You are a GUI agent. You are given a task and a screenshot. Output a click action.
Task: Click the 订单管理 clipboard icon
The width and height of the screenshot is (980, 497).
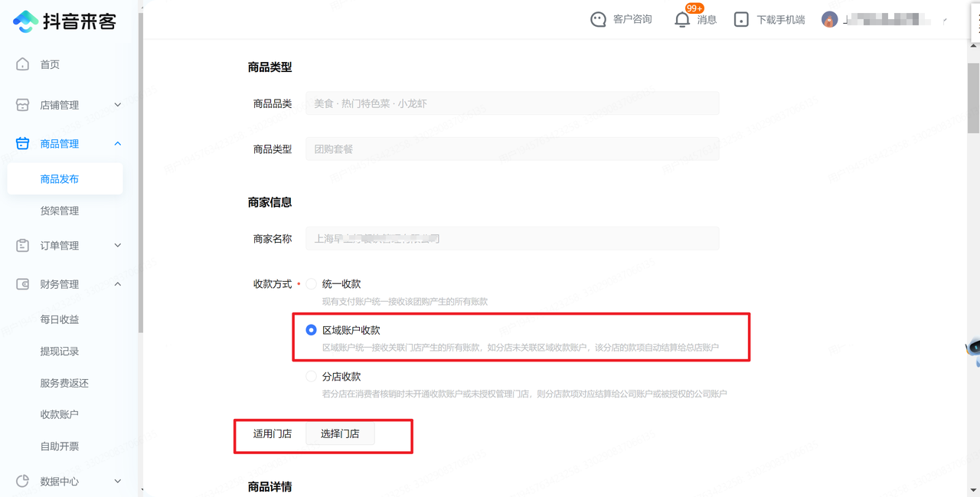tap(23, 246)
